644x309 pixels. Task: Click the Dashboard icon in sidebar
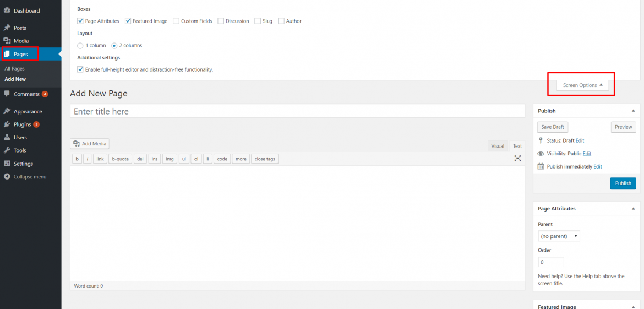point(7,10)
